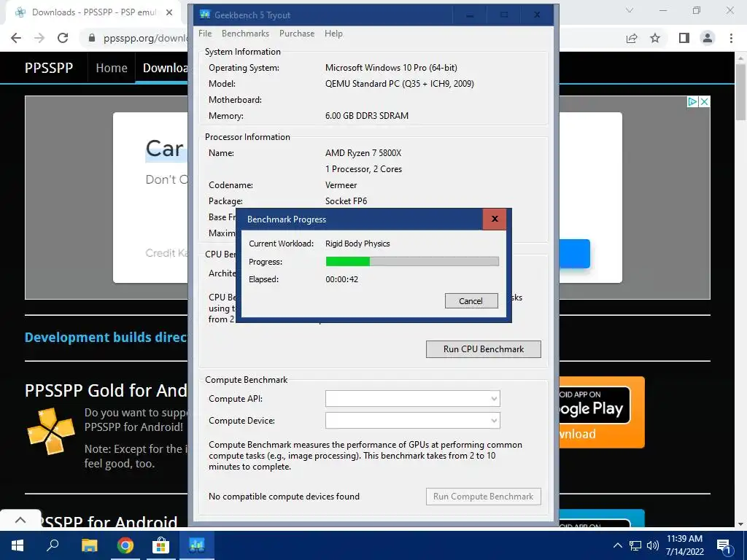Open Chrome tab search chevron
This screenshot has width=747, height=560.
click(630, 10)
